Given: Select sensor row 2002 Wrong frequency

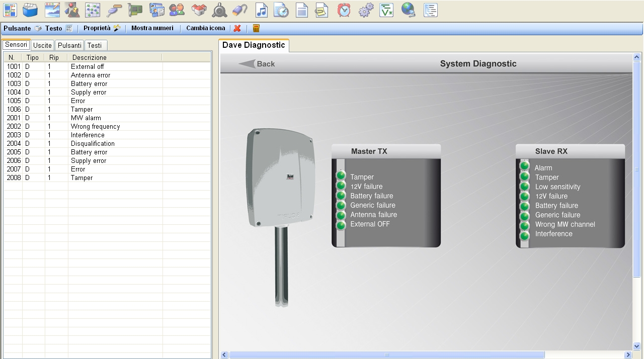Looking at the screenshot, I should pos(95,127).
